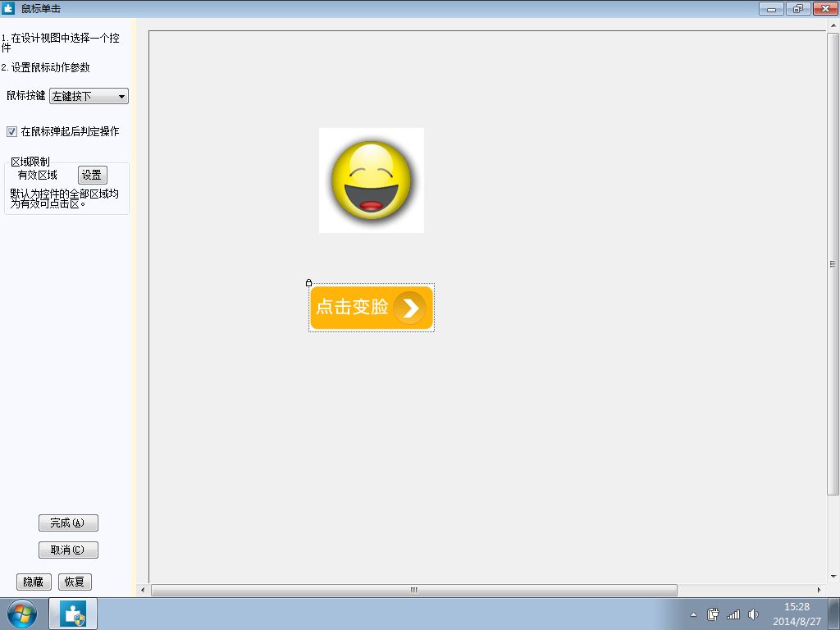Image resolution: width=840 pixels, height=630 pixels.
Task: Click the 完成(A) button
Action: [x=68, y=523]
